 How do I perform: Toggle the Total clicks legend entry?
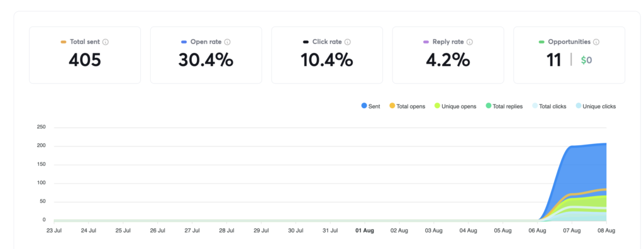pos(548,106)
